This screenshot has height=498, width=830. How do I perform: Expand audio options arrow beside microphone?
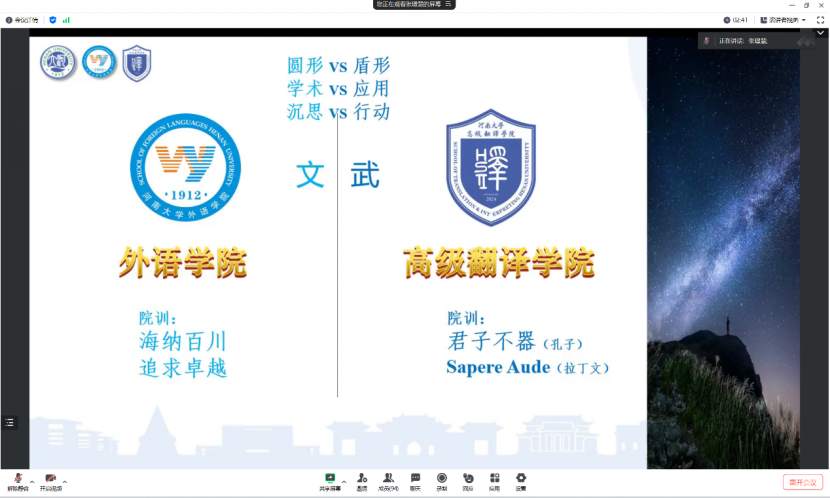[x=32, y=482]
